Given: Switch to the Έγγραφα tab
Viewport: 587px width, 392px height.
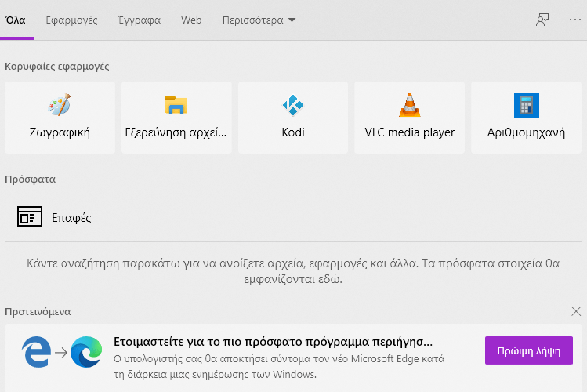Looking at the screenshot, I should pyautogui.click(x=140, y=20).
